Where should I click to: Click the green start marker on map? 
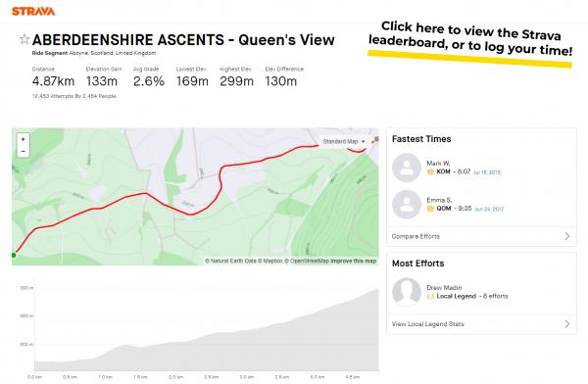[14, 255]
